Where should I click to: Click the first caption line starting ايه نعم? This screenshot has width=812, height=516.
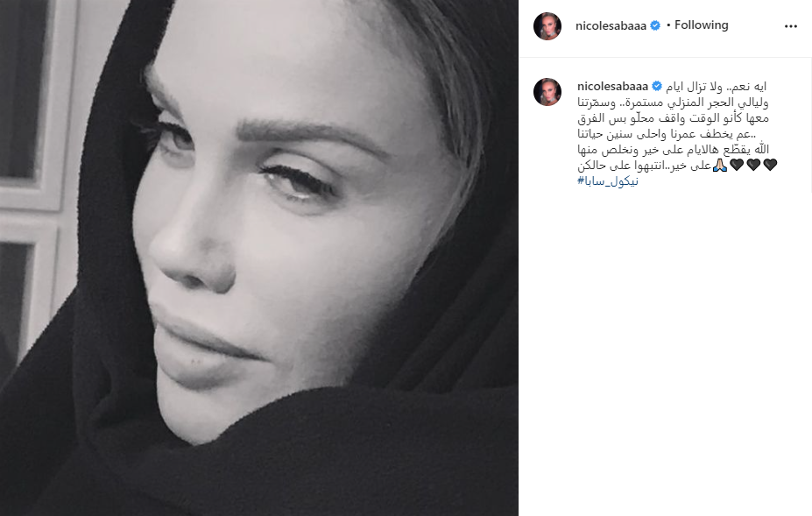pyautogui.click(x=716, y=87)
